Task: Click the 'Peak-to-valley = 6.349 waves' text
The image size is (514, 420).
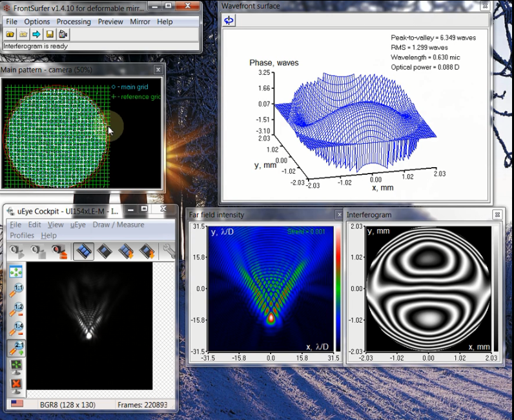Action: (x=433, y=37)
